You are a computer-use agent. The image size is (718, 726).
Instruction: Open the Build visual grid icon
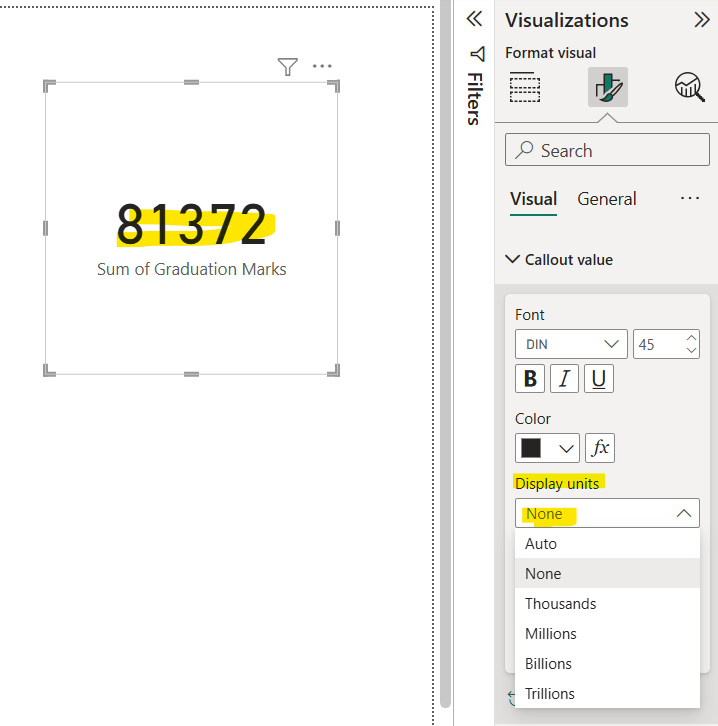point(525,88)
